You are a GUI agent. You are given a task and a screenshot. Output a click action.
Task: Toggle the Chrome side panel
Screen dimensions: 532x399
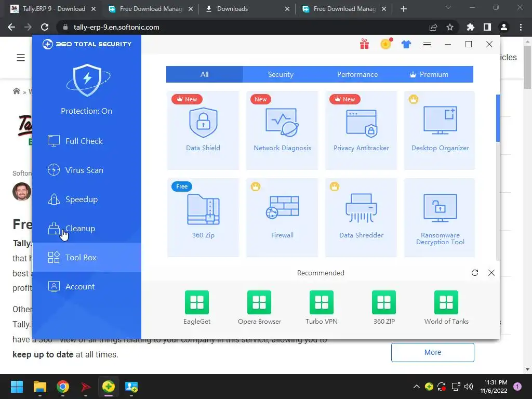tap(487, 27)
